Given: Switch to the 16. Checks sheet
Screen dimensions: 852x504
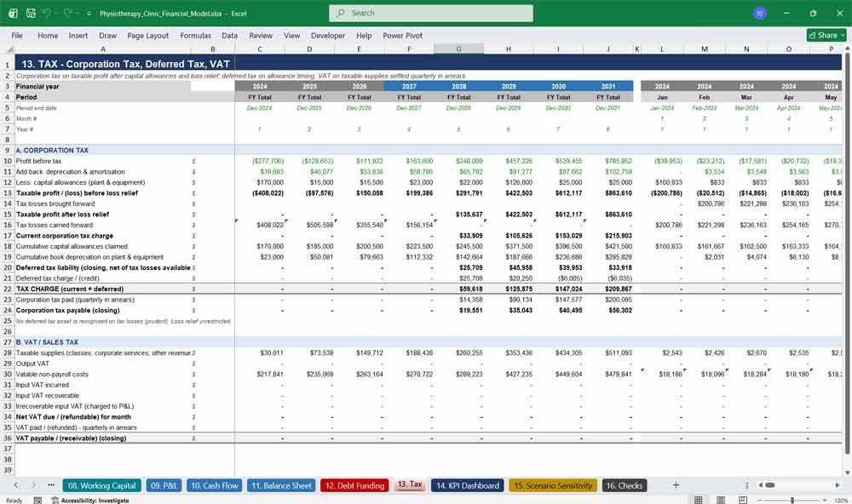Looking at the screenshot, I should click(625, 485).
